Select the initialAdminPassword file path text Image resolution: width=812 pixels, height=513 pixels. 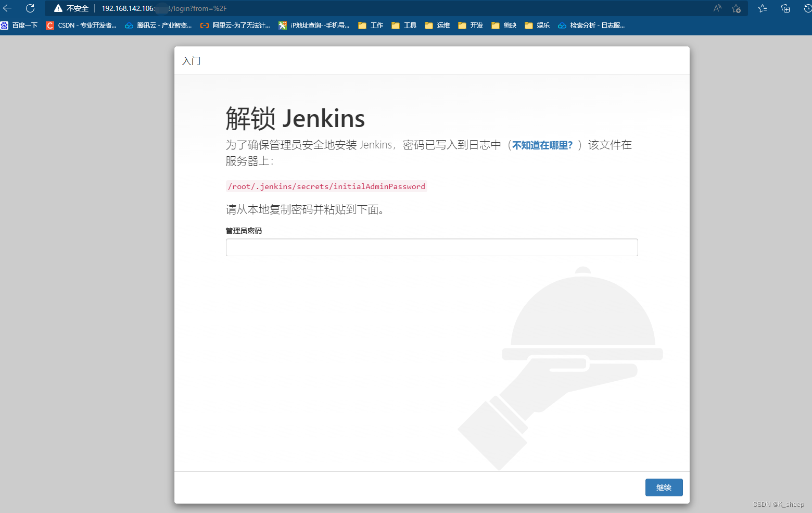[326, 186]
